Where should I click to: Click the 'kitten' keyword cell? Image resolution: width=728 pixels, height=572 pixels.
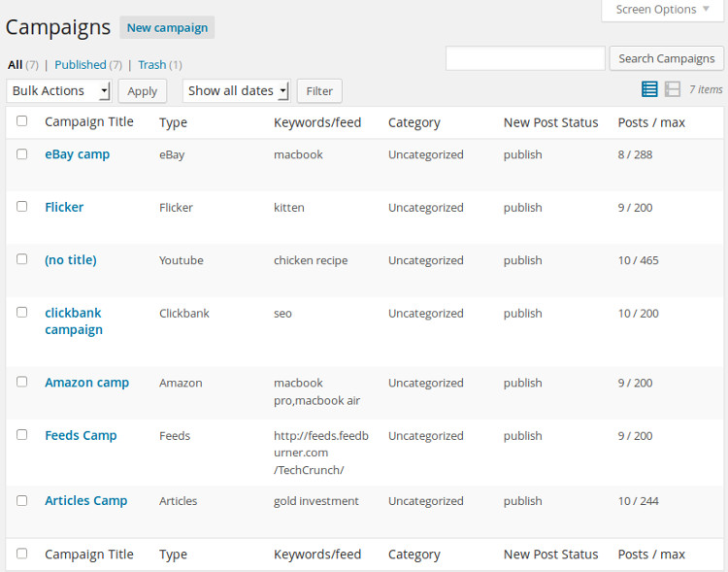pos(289,208)
